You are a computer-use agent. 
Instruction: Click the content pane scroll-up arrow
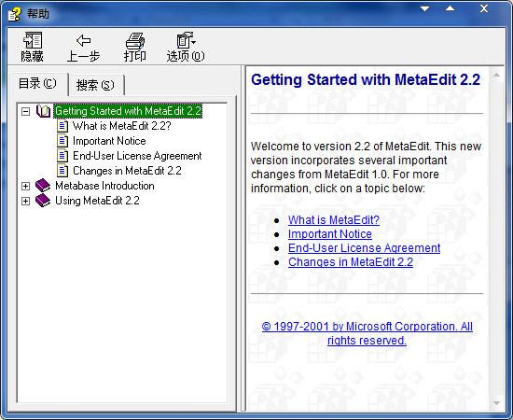[x=496, y=75]
